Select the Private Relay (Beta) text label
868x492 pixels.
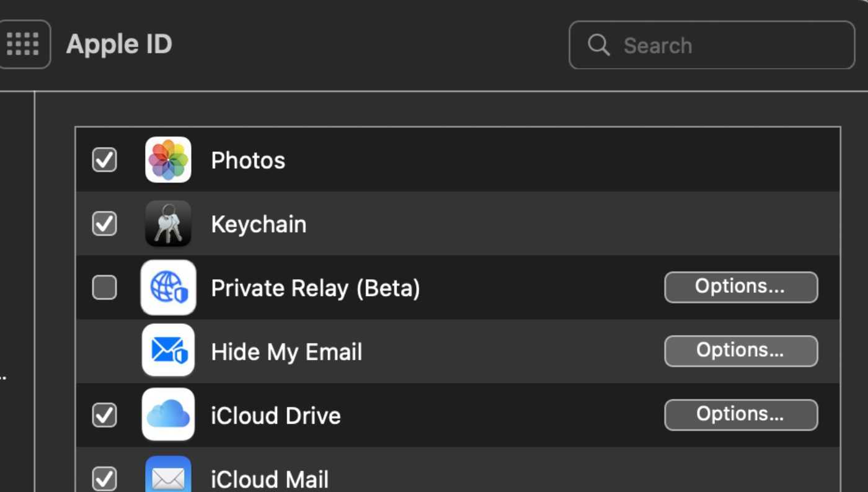[x=315, y=288]
